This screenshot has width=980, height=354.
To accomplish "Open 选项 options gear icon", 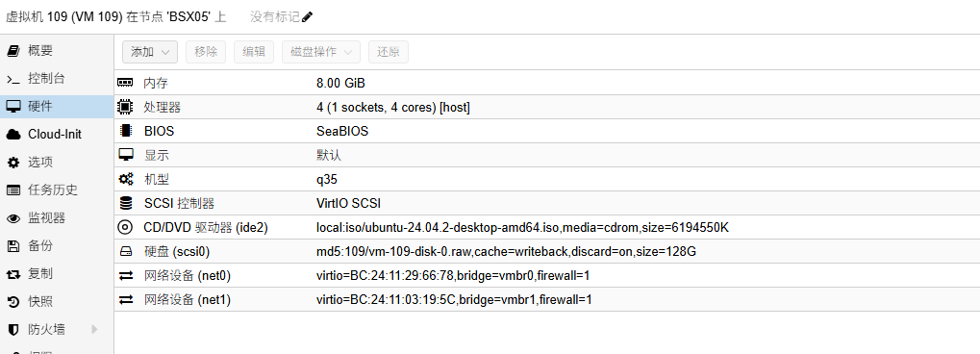I will click(13, 163).
